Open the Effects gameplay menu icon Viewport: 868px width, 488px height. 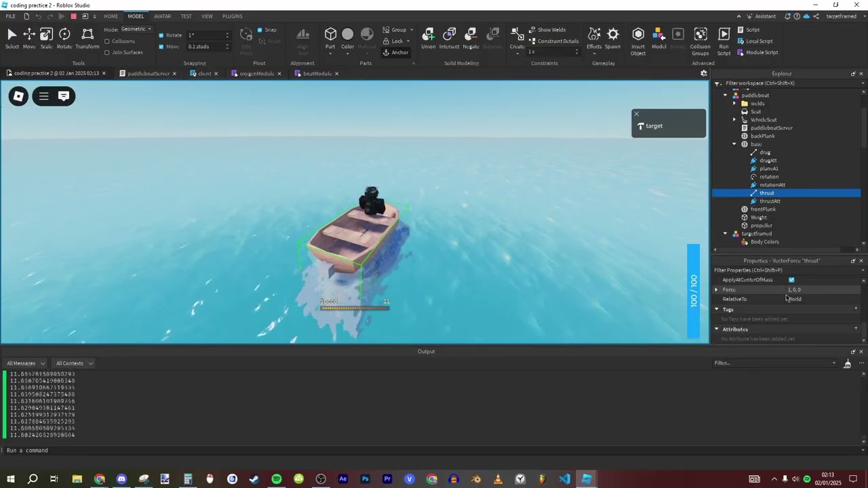click(x=594, y=38)
